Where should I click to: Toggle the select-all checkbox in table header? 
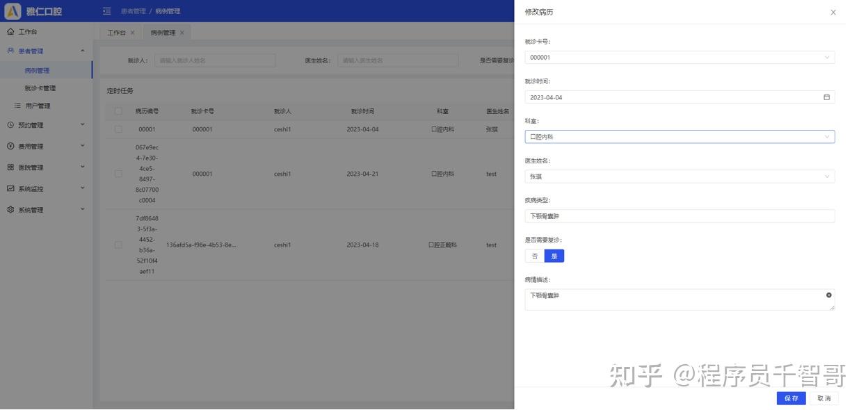click(x=118, y=111)
